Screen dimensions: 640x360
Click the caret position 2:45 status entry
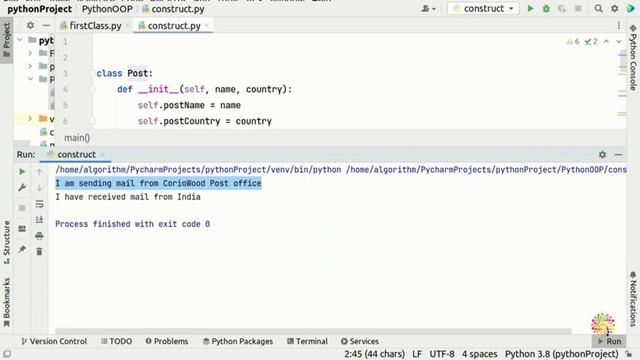(x=374, y=354)
